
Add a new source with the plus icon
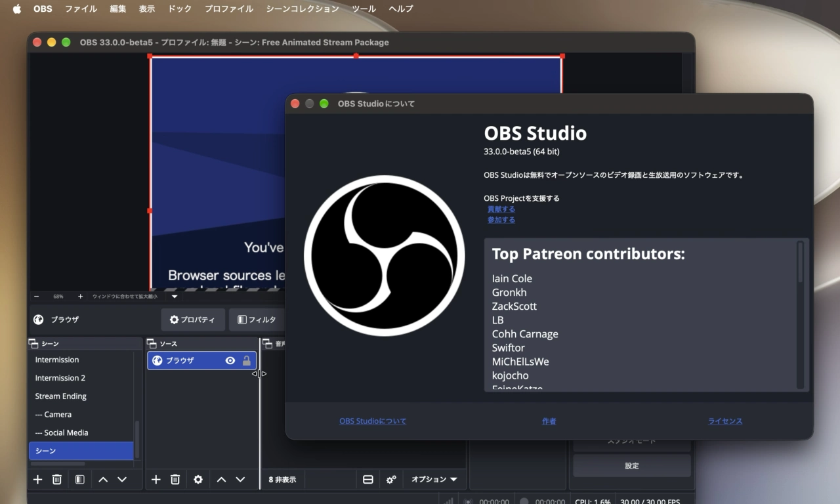pos(156,480)
